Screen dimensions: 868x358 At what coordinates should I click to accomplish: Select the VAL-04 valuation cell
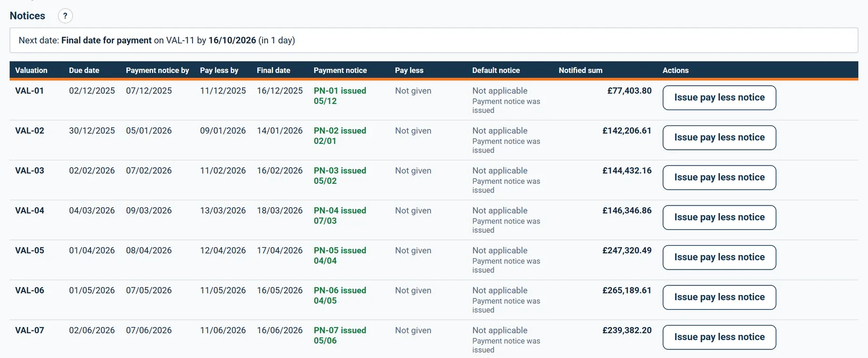(x=30, y=210)
